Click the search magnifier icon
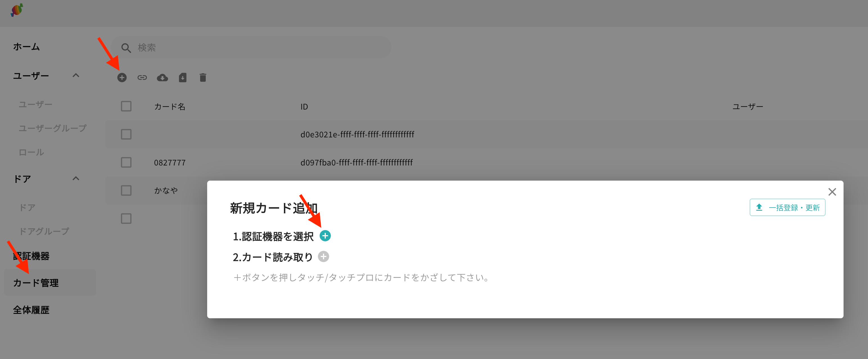 point(126,48)
